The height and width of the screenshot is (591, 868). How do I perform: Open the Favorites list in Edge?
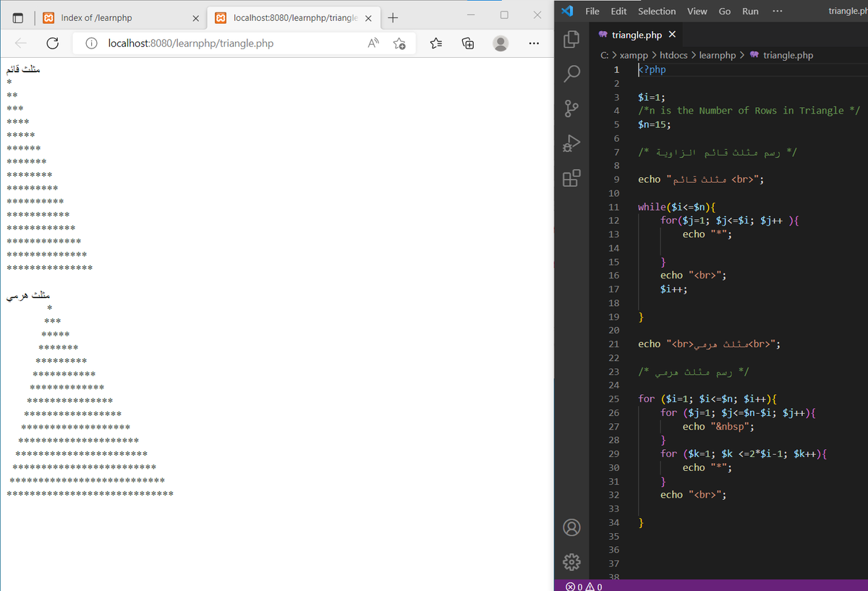coord(435,43)
